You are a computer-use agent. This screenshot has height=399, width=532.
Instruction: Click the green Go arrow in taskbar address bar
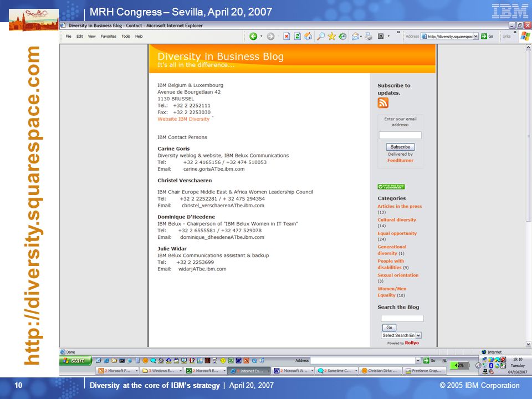pos(426,361)
